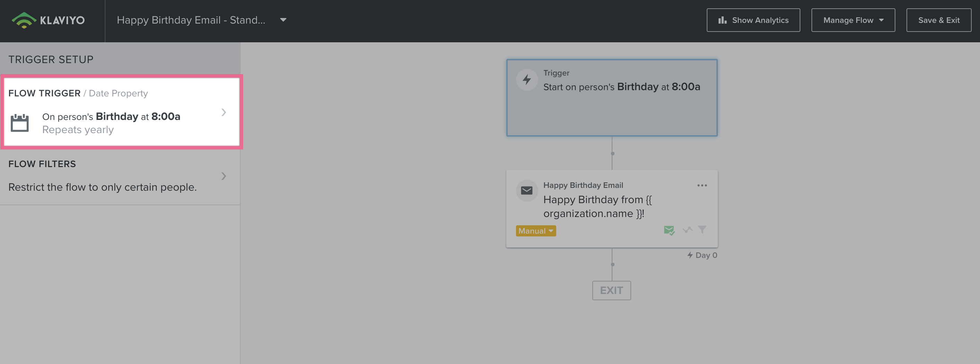Select the Trigger node on canvas
This screenshot has height=364, width=980.
click(x=612, y=110)
